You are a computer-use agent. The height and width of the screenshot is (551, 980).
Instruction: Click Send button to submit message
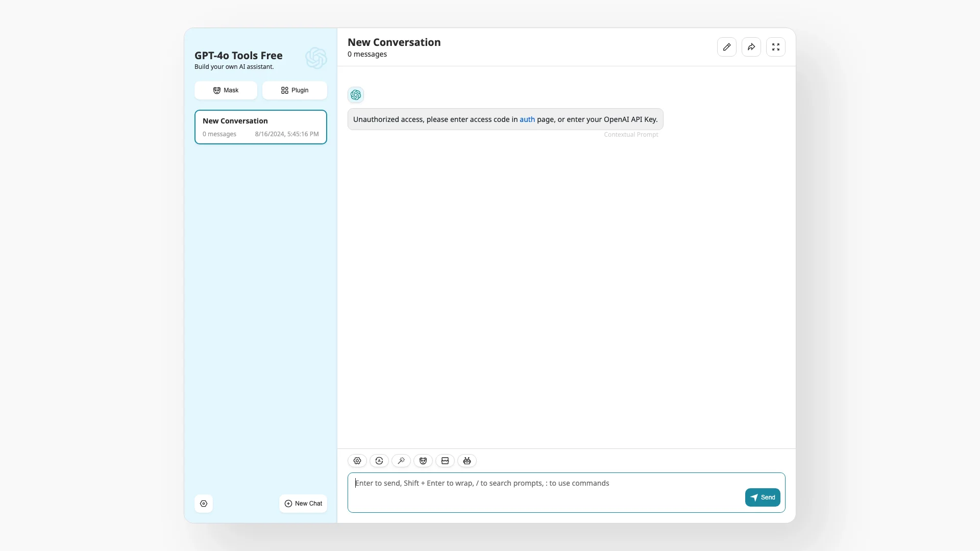pos(763,497)
